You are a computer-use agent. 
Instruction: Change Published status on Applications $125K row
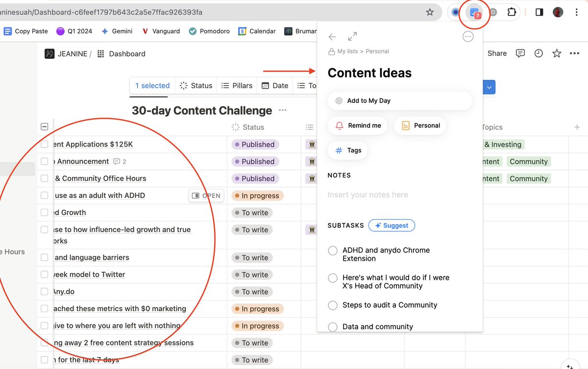click(255, 145)
